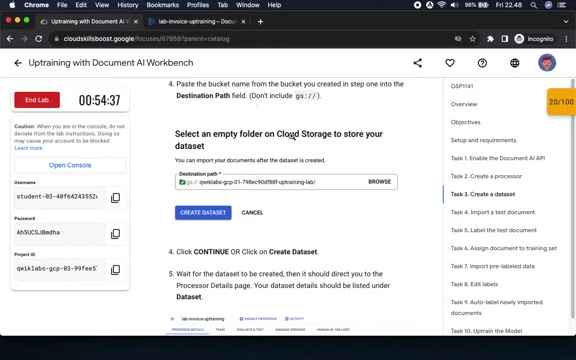Open the Bookmarks menu
This screenshot has width=576, height=360.
pos(162,5)
